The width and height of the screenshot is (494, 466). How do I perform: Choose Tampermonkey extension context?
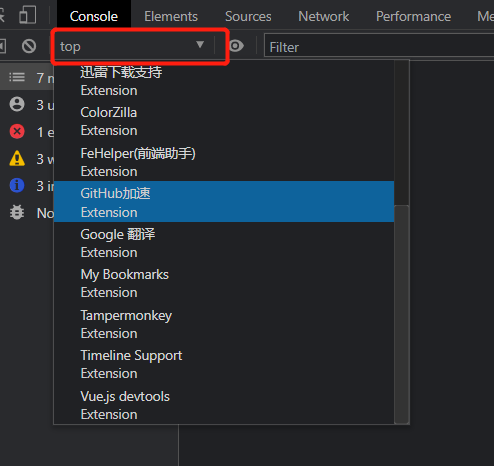[x=224, y=324]
